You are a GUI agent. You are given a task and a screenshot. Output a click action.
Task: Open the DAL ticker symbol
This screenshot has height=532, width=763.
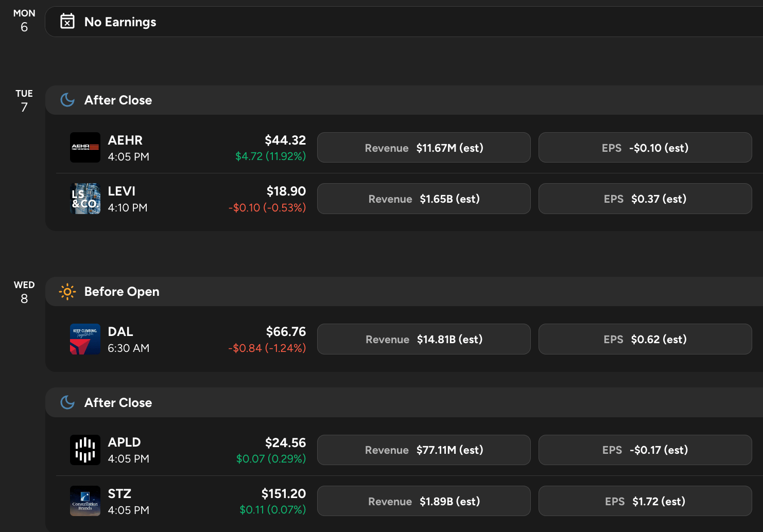[120, 331]
